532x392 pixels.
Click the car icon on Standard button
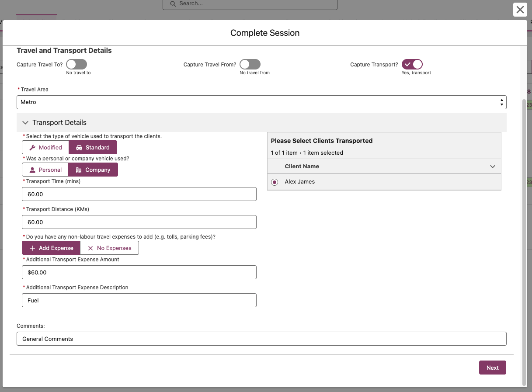coord(79,148)
